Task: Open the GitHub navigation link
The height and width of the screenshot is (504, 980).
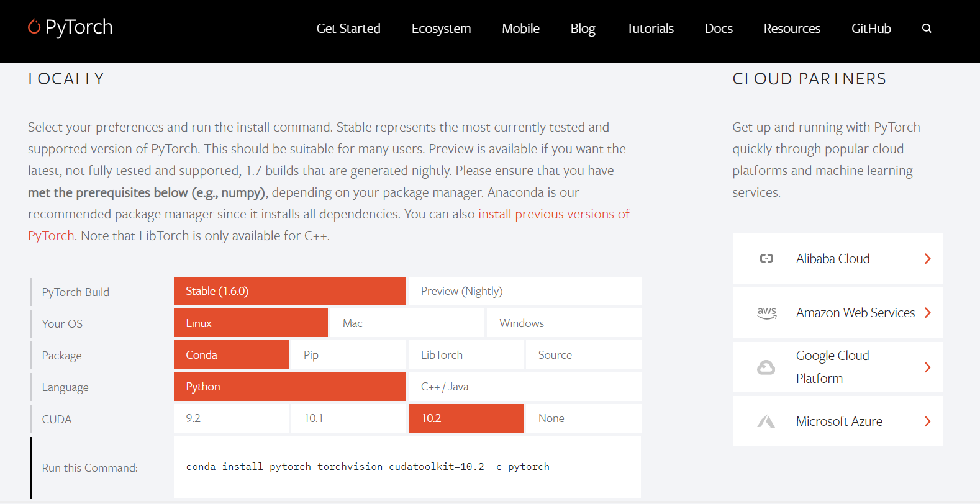Action: 871,29
